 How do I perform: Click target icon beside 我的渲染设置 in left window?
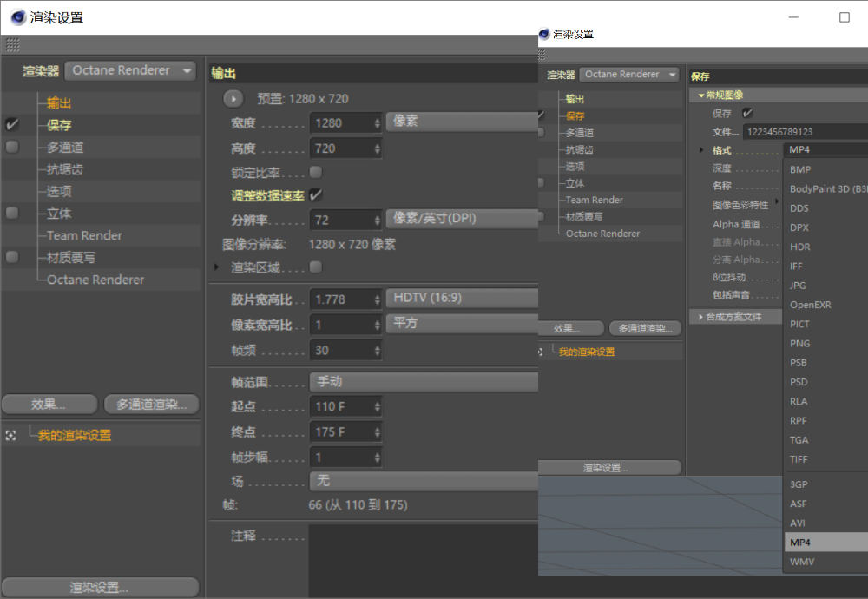[10, 436]
